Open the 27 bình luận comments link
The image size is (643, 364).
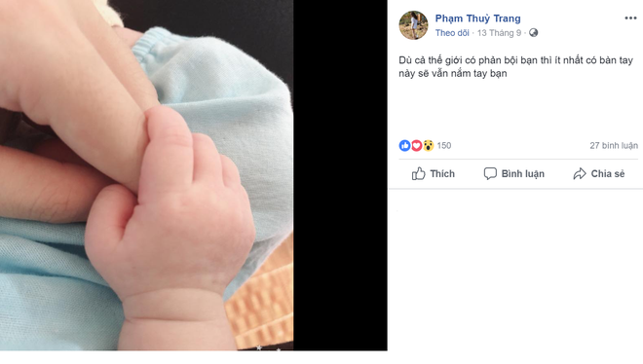pyautogui.click(x=614, y=145)
